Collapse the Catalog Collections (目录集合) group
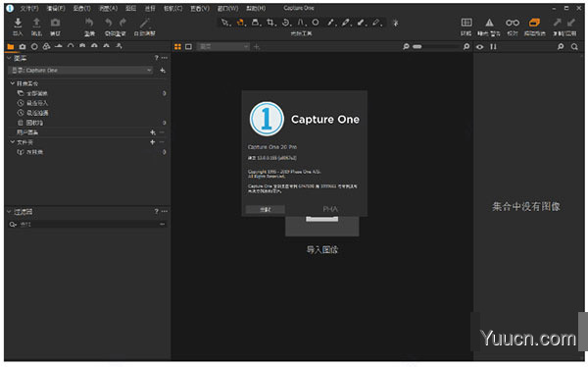 click(x=13, y=83)
